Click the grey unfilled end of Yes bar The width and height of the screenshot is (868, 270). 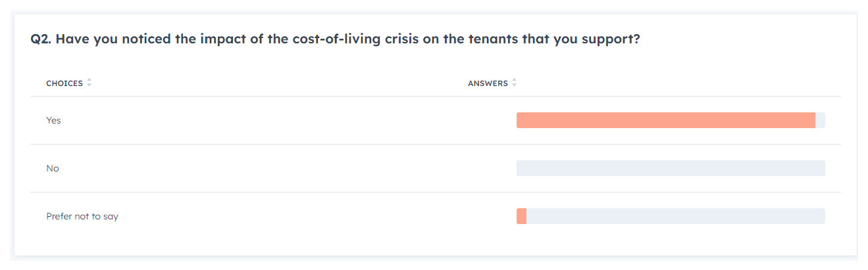(x=820, y=120)
